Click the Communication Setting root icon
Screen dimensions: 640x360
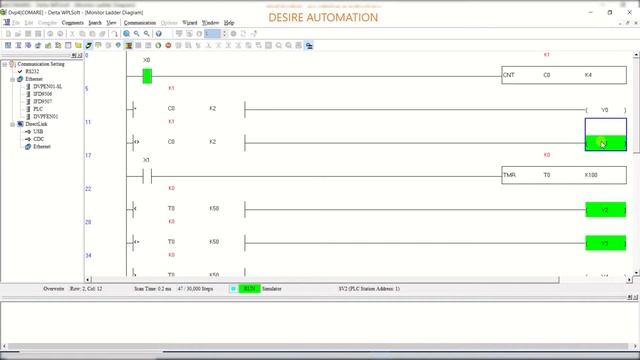point(12,64)
